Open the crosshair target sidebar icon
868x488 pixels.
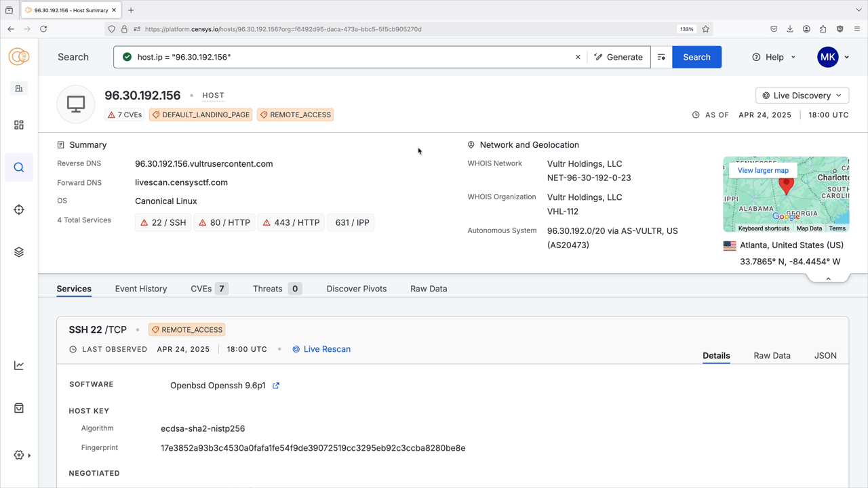[x=19, y=209]
